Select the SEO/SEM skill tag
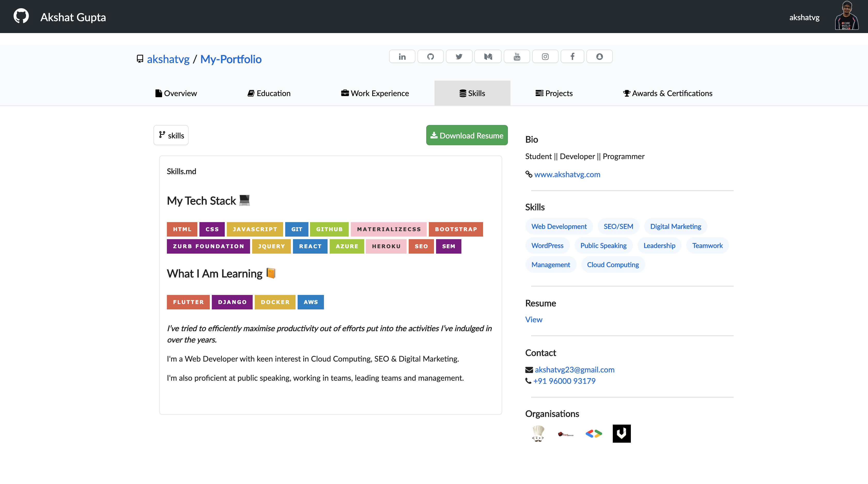Screen dimensions: 868x484 (x=618, y=227)
